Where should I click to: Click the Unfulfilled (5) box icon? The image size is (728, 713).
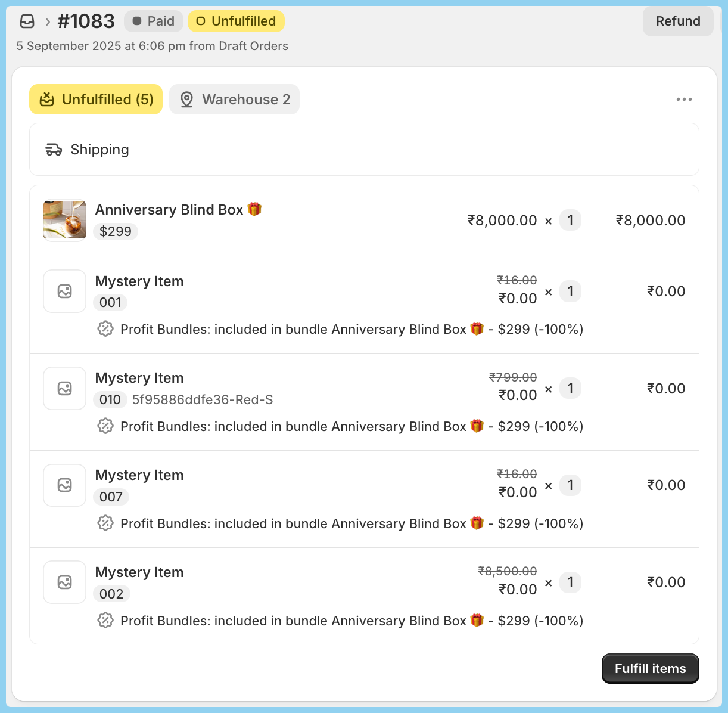click(47, 100)
